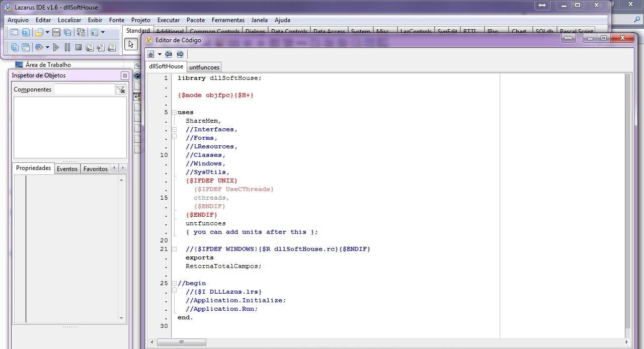Viewport: 644px width, 349px height.
Task: Open the Localizar menu
Action: [x=69, y=20]
